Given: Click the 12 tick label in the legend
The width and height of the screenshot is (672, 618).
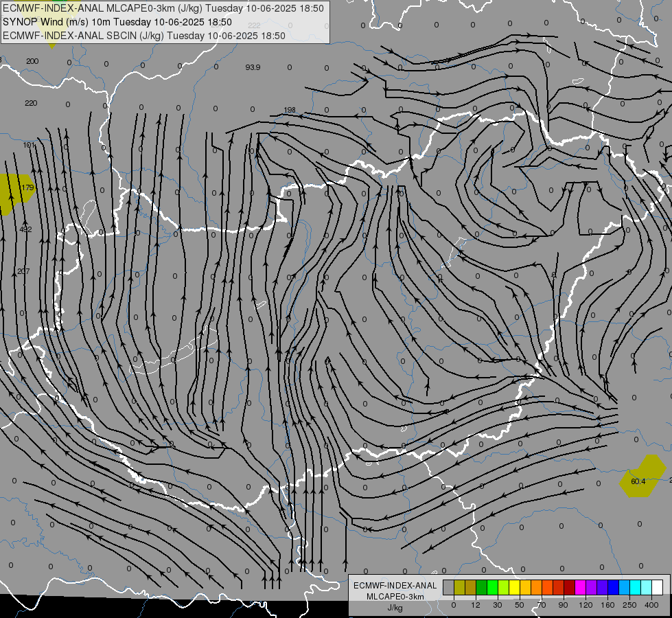Looking at the screenshot, I should pos(475,605).
